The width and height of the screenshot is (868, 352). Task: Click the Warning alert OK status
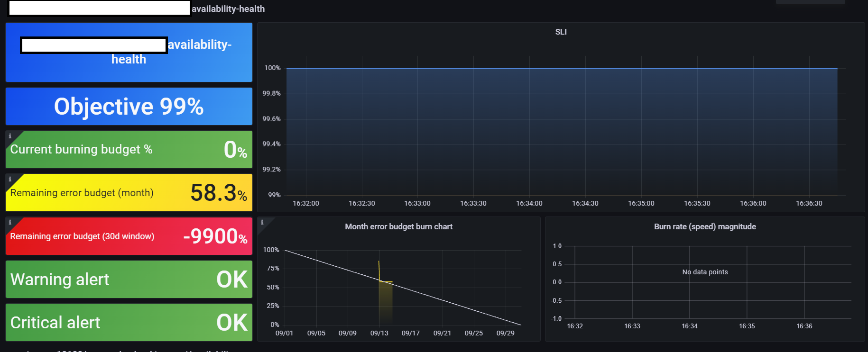(232, 280)
